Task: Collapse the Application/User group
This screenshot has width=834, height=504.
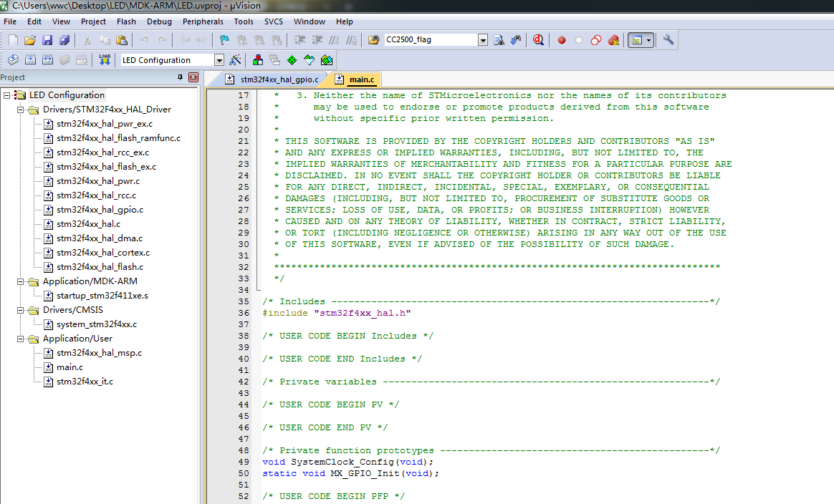Action: 20,339
